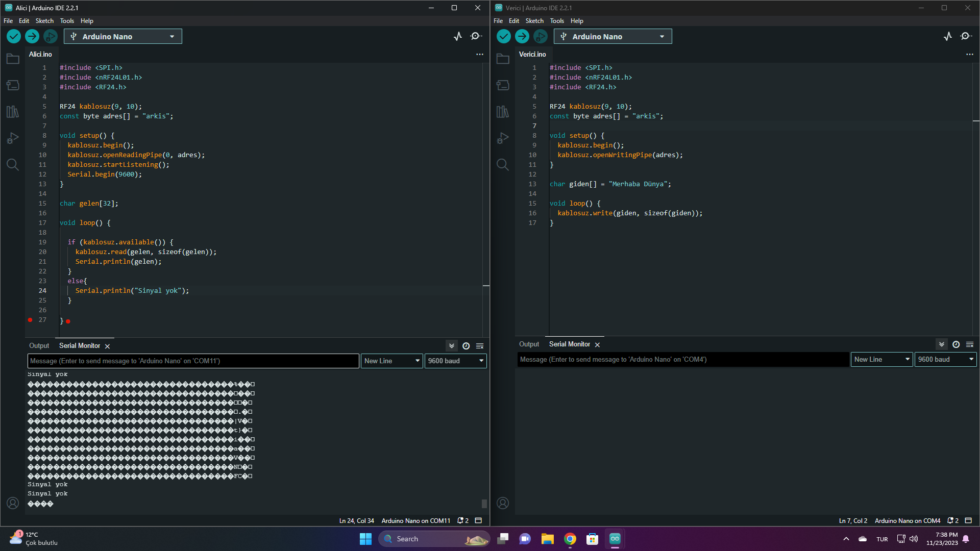Open Sketch menu in Alici window
Screen dimensions: 980x551
tap(44, 21)
